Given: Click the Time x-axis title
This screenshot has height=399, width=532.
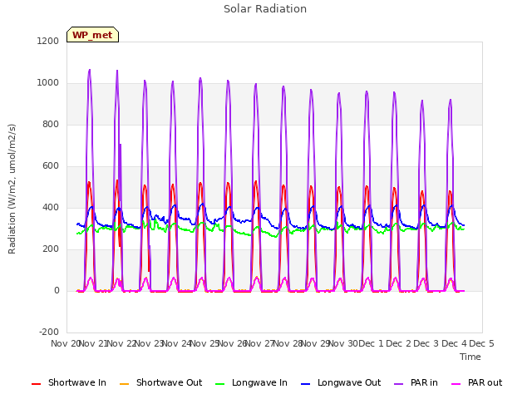Looking at the screenshot, I should [470, 357].
